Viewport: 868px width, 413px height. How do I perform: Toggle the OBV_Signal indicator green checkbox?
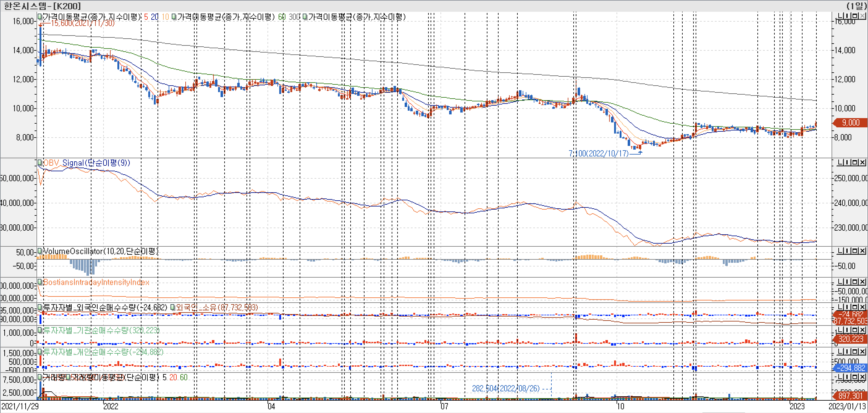(x=40, y=163)
